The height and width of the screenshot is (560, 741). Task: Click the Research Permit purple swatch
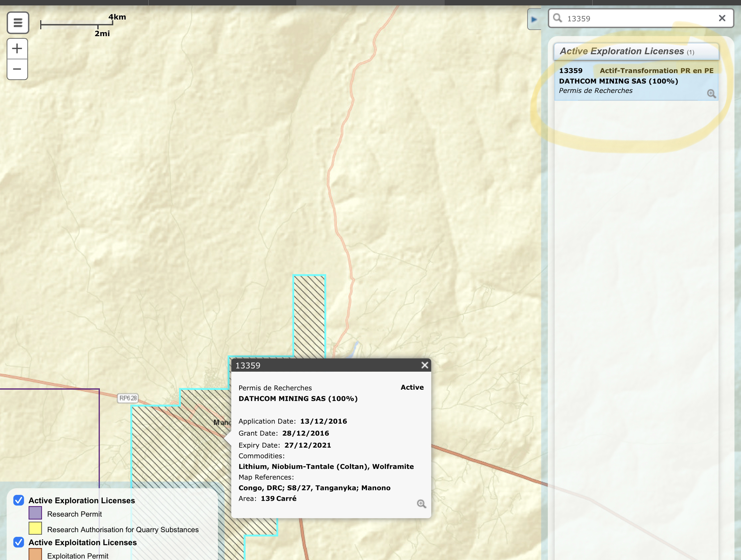35,513
